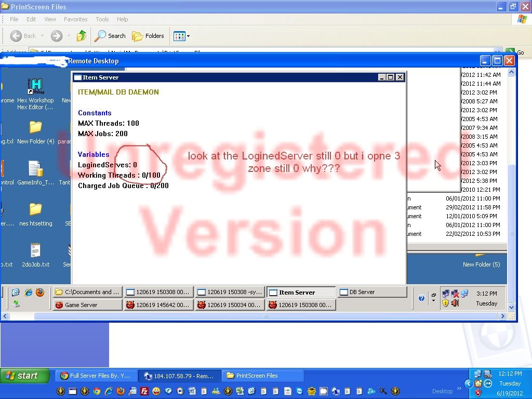Viewport: 532px width, 399px height.
Task: Click the Up folder toolbar icon
Action: point(81,36)
